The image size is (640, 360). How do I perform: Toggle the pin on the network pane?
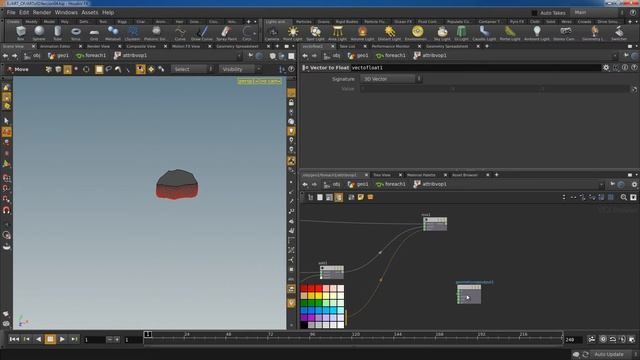pos(612,184)
